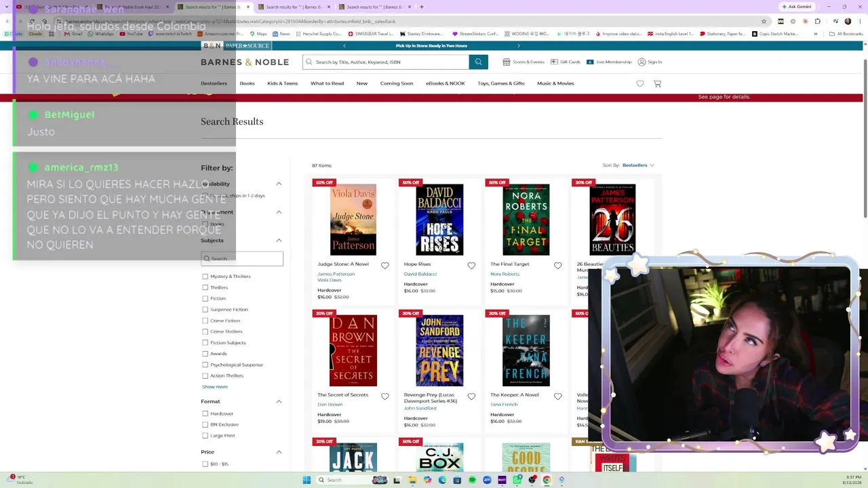Open Spotify from the taskbar
This screenshot has width=868, height=488.
pyautogui.click(x=472, y=480)
